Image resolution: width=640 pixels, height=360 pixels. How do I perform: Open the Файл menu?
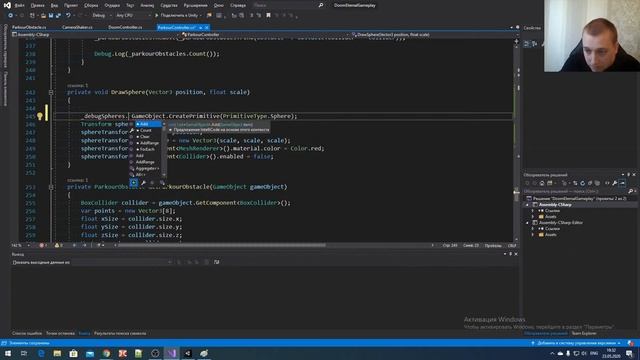(x=19, y=5)
